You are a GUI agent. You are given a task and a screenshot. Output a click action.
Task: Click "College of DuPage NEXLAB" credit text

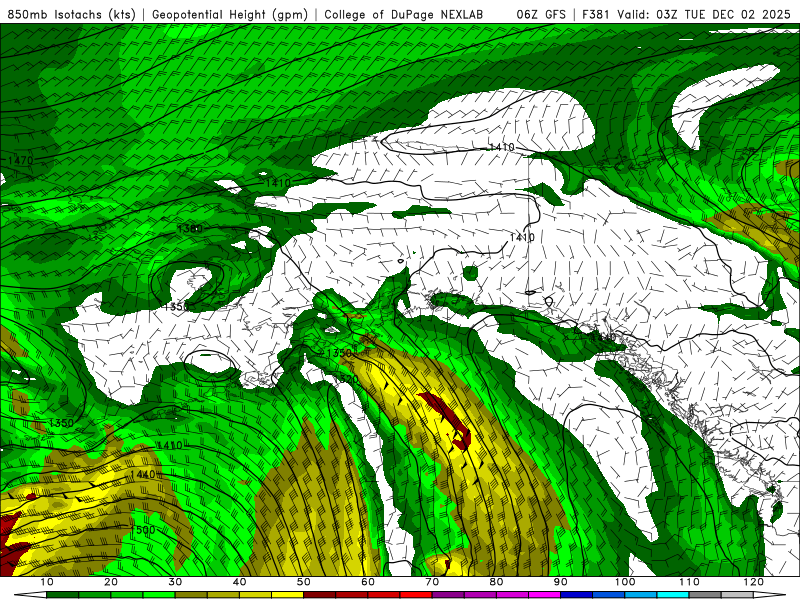click(x=404, y=15)
